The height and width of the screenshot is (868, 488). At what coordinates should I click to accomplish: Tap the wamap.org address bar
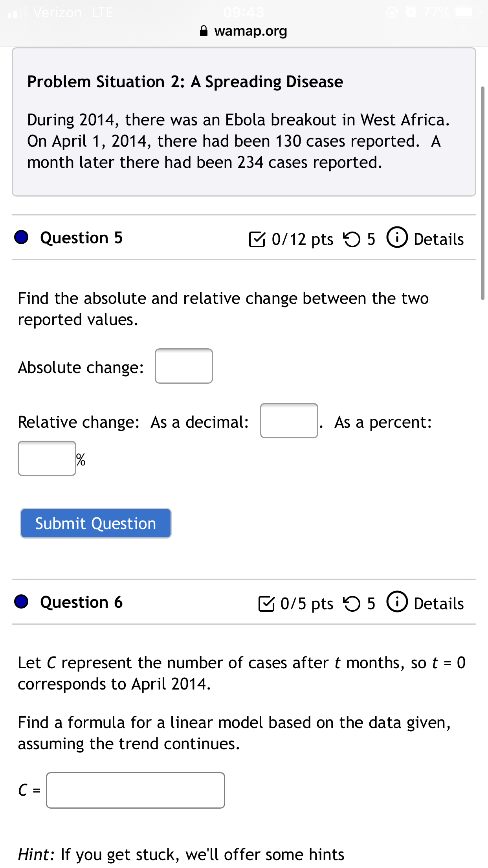244,31
